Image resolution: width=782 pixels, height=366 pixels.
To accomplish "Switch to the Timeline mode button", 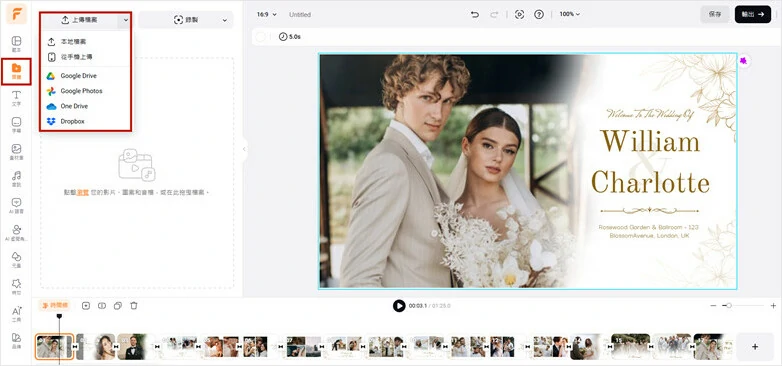I will point(54,305).
